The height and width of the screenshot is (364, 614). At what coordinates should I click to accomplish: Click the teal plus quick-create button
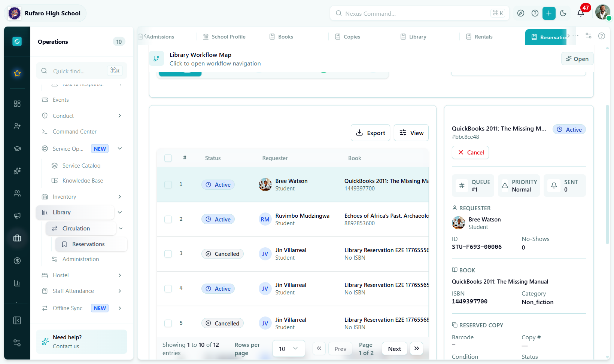point(549,13)
